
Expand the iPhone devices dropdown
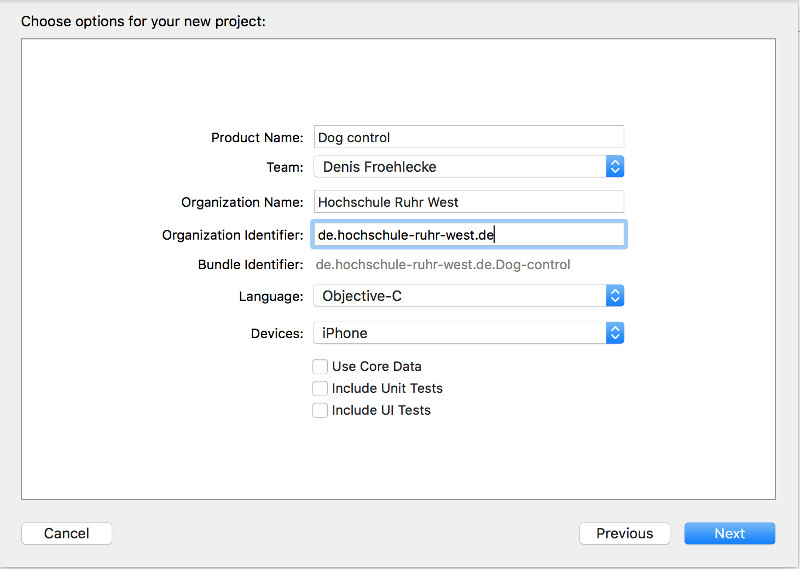pos(460,333)
